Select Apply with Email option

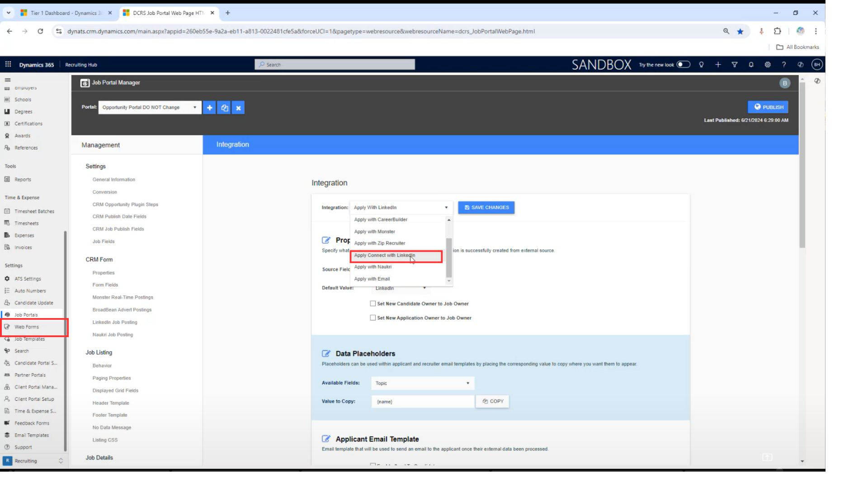tap(398, 279)
